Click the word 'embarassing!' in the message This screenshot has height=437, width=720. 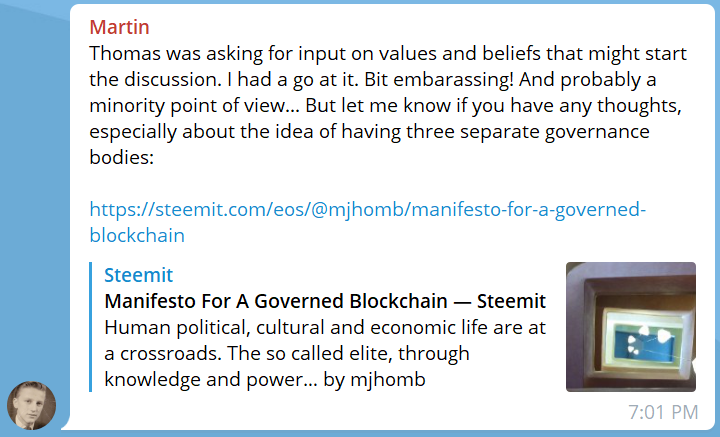coord(453,79)
